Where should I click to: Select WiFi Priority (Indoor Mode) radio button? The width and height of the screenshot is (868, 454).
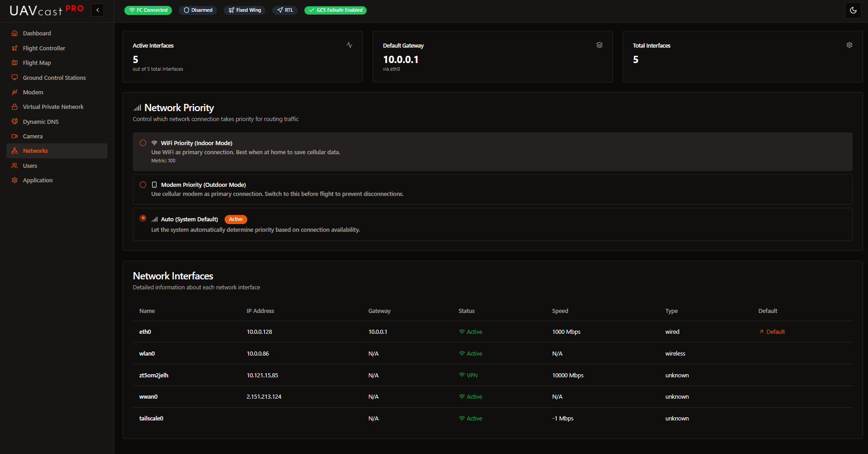[x=143, y=143]
